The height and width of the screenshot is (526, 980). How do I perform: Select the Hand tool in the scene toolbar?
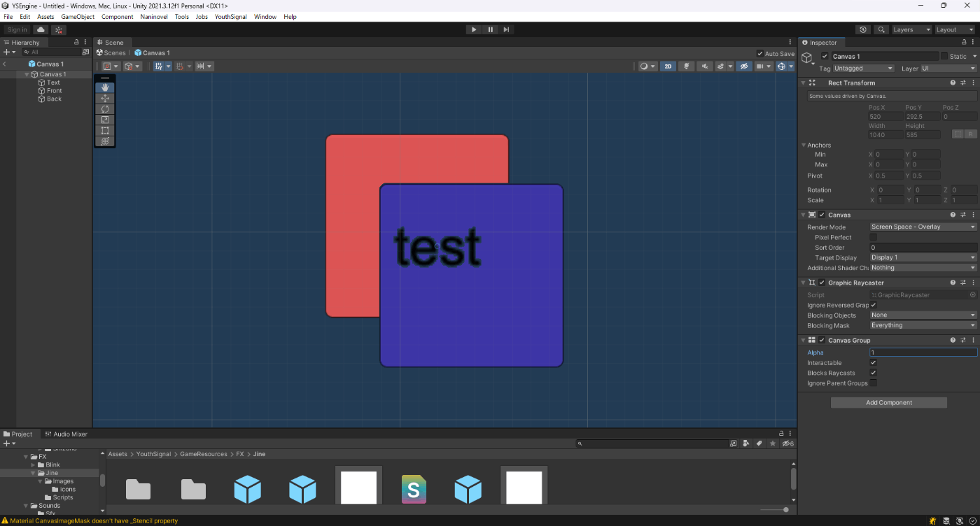click(104, 87)
